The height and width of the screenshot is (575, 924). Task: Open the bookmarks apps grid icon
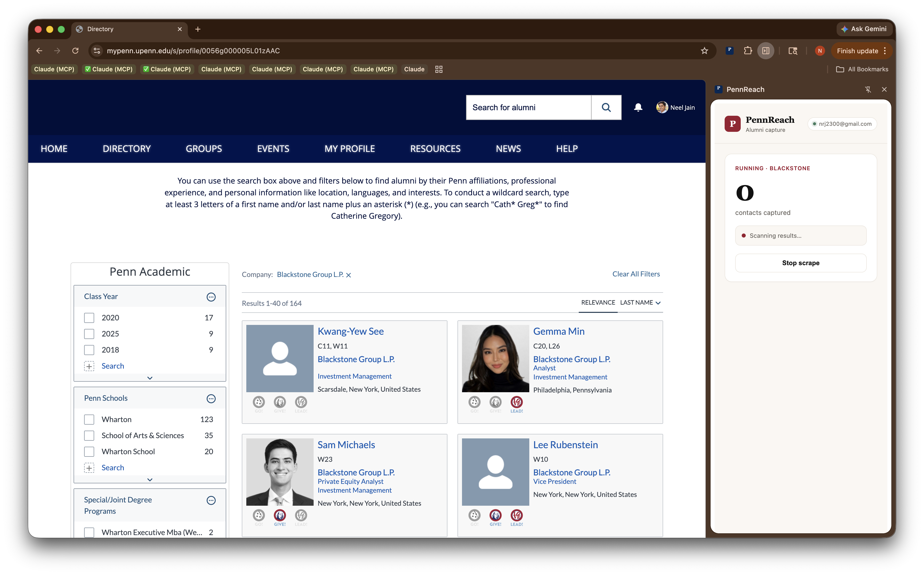click(x=438, y=69)
